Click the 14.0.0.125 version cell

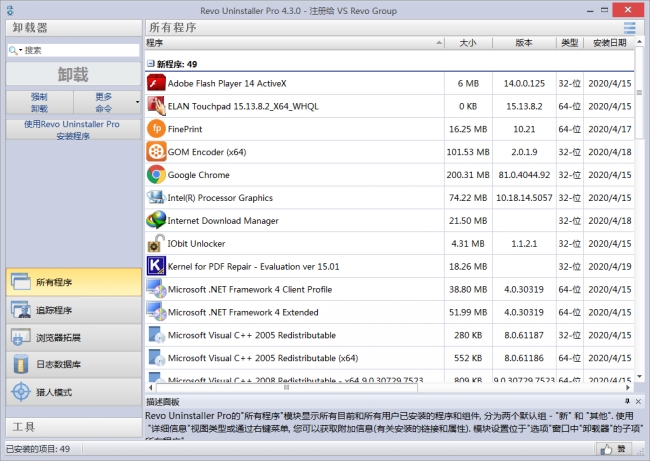[x=524, y=83]
